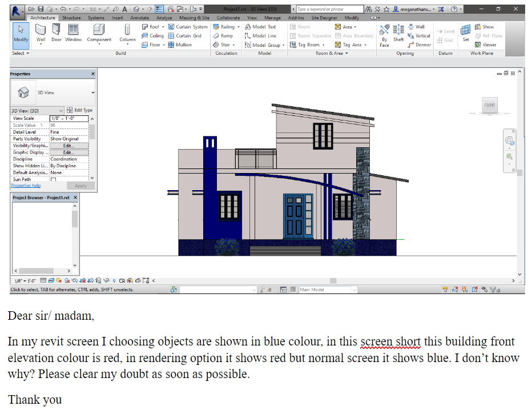Select the Component tool

pyautogui.click(x=99, y=33)
